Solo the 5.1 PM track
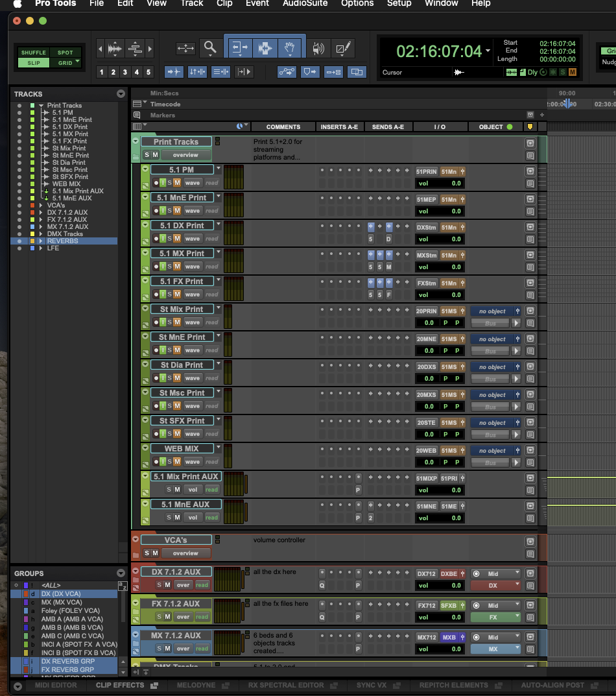The width and height of the screenshot is (616, 696). pos(169,183)
